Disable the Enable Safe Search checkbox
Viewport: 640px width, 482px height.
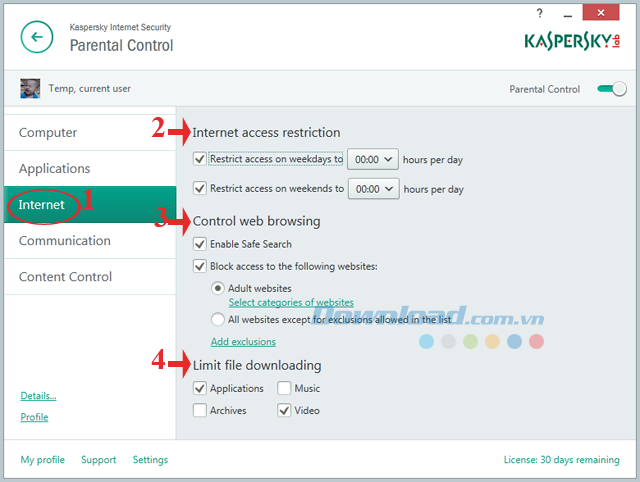coord(200,244)
